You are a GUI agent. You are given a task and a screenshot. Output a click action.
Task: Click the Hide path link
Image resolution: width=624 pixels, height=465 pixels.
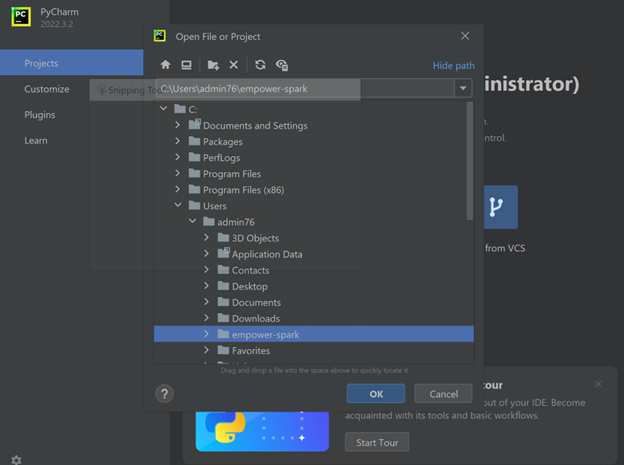point(454,66)
